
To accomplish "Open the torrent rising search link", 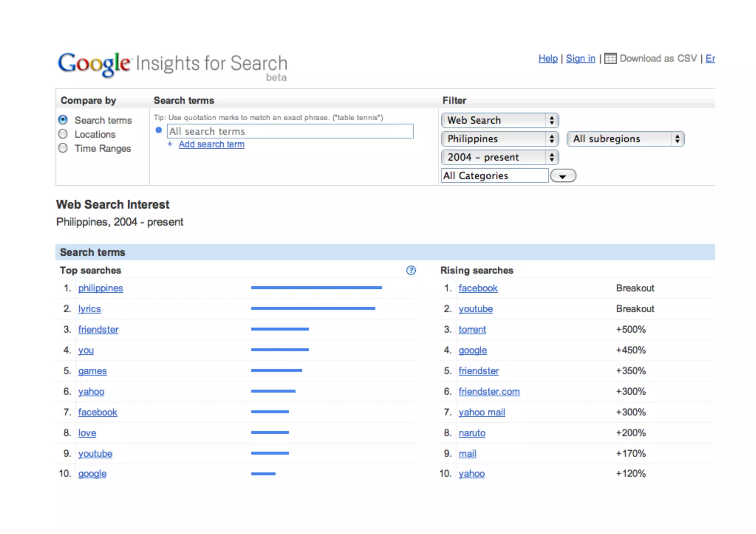I will pyautogui.click(x=472, y=330).
